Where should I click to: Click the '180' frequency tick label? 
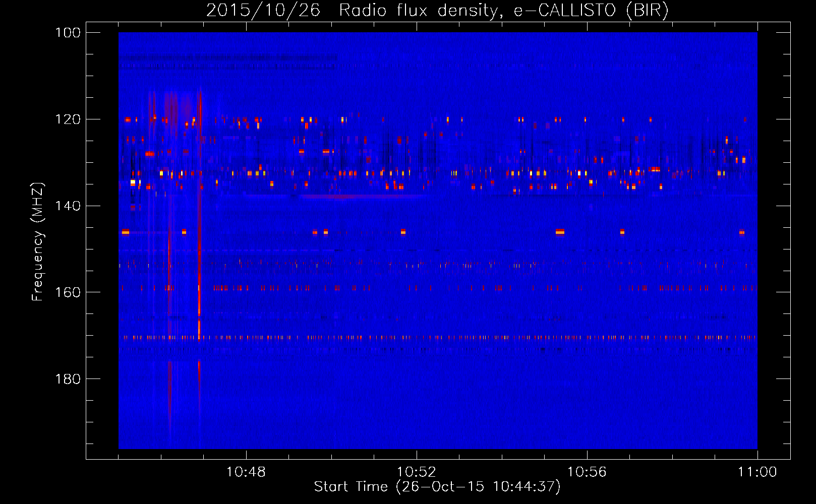click(x=68, y=379)
